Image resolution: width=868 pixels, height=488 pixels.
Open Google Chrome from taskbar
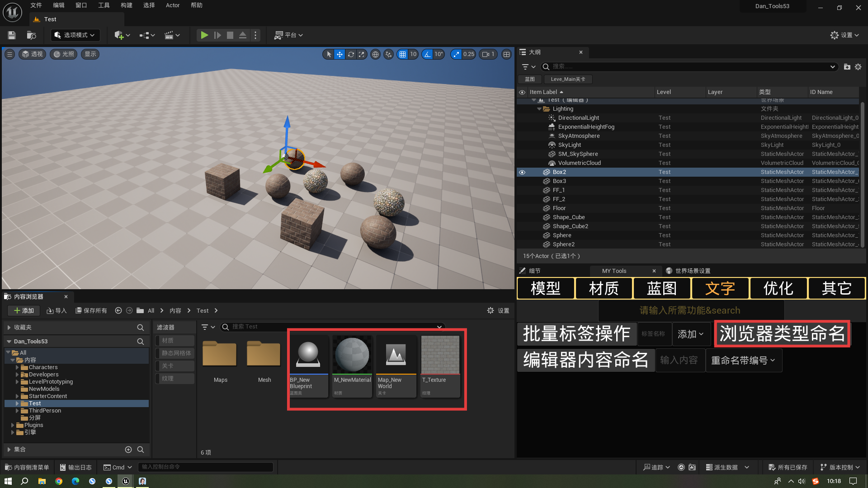[59, 481]
